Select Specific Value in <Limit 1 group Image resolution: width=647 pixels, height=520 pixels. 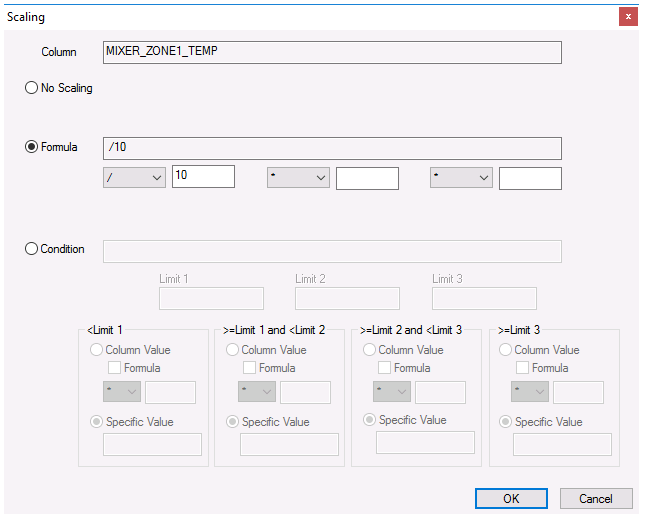(96, 422)
